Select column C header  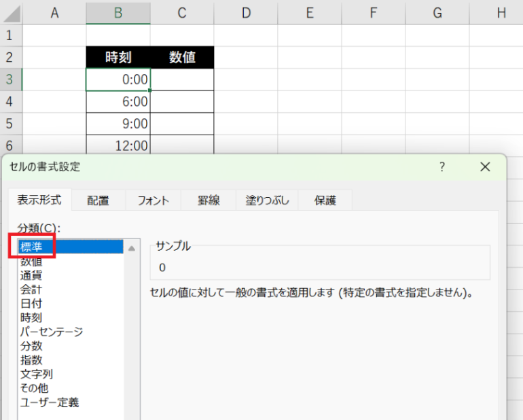182,13
